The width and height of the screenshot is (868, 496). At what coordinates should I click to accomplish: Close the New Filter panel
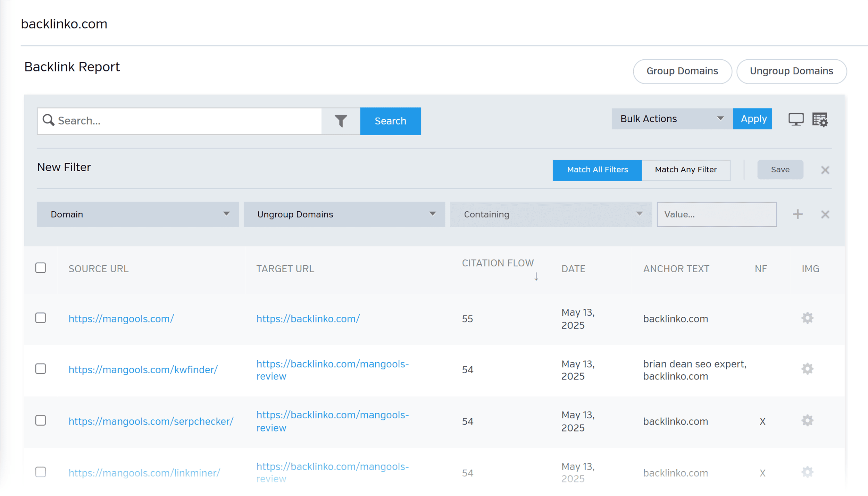[825, 170]
